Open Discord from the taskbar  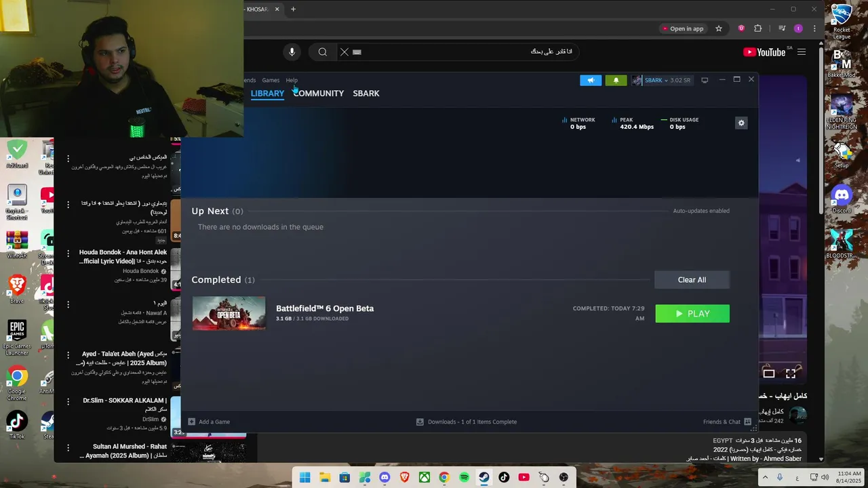pos(384,477)
